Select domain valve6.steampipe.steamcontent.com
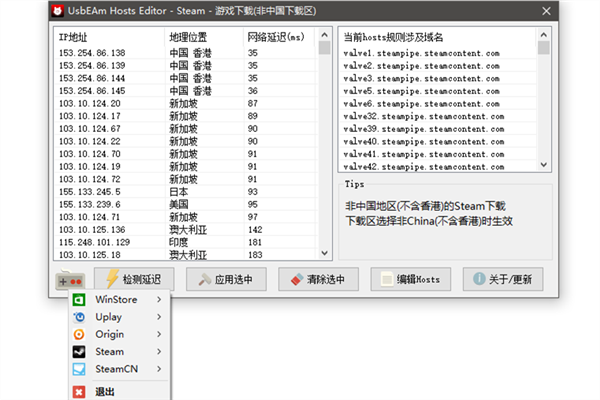Screen dimensions: 600x400 438,104
